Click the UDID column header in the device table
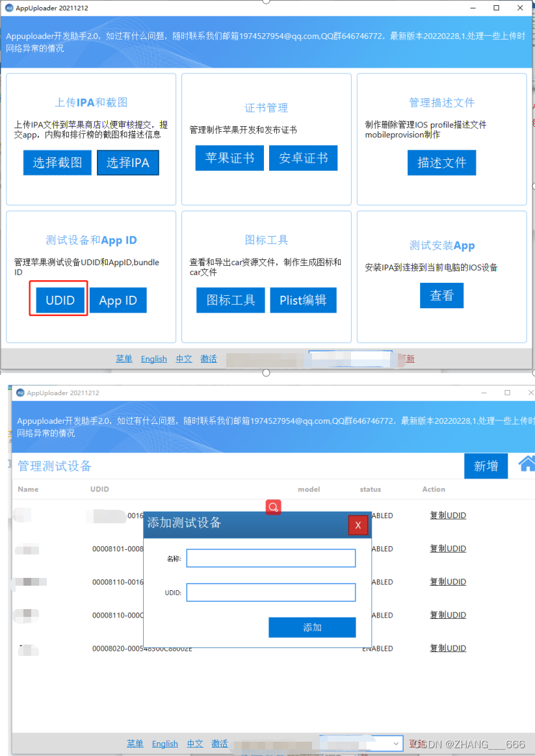 pos(99,489)
